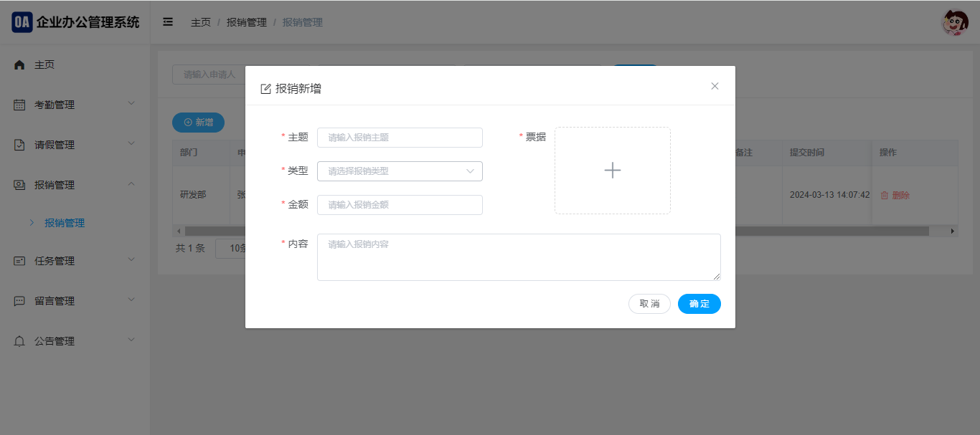Image resolution: width=980 pixels, height=435 pixels.
Task: Click the trash icon in 删除 action
Action: click(x=885, y=195)
